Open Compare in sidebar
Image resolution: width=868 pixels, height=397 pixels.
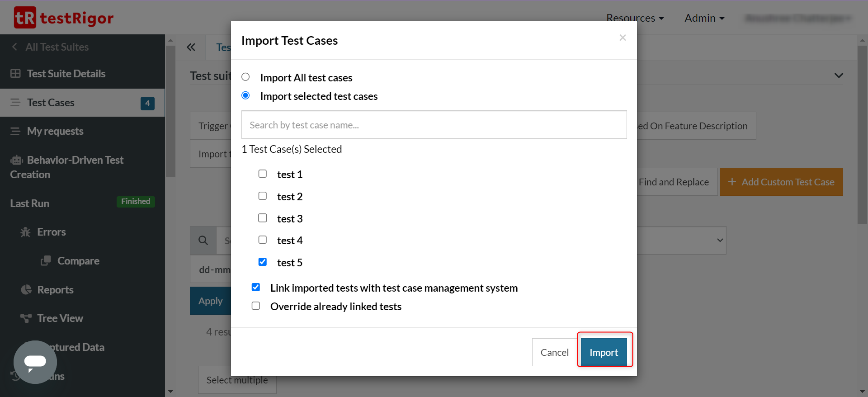(78, 261)
